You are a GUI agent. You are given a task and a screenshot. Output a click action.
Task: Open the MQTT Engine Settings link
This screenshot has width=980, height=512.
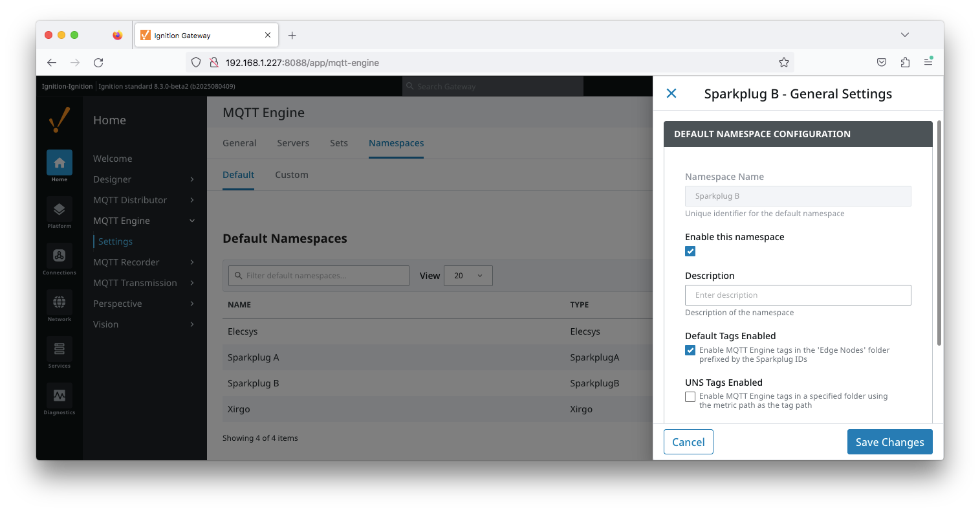coord(115,241)
